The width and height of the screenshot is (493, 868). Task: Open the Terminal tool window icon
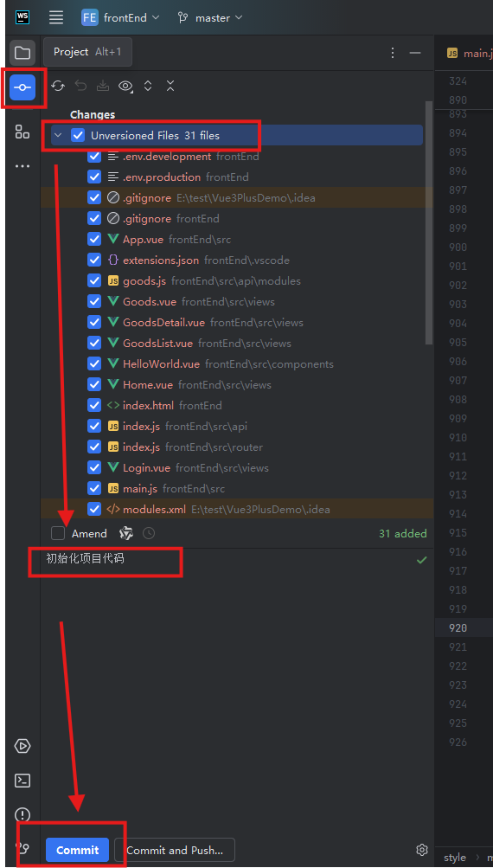click(x=22, y=781)
